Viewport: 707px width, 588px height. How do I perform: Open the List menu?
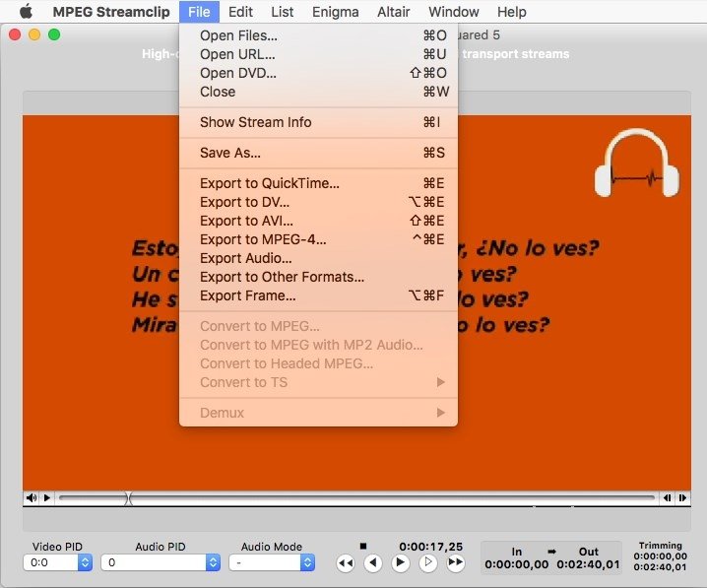tap(283, 12)
